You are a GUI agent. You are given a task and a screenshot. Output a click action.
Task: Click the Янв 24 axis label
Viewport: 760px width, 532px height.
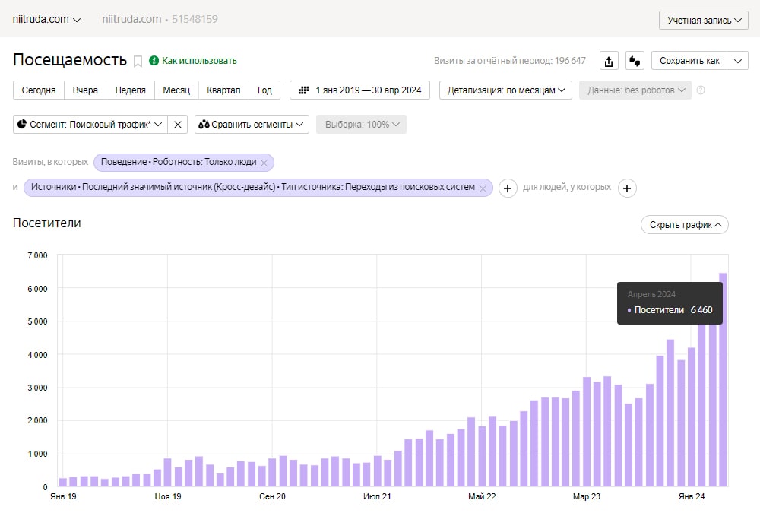pos(692,496)
